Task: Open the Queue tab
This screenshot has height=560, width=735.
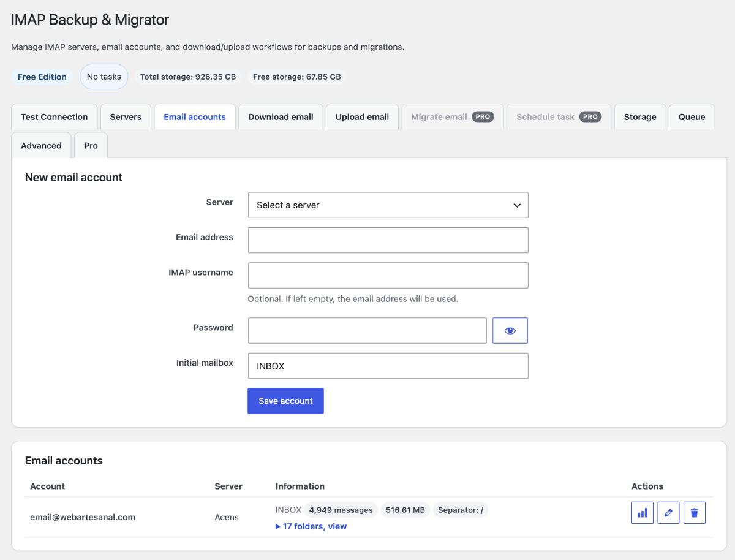Action: click(x=692, y=117)
